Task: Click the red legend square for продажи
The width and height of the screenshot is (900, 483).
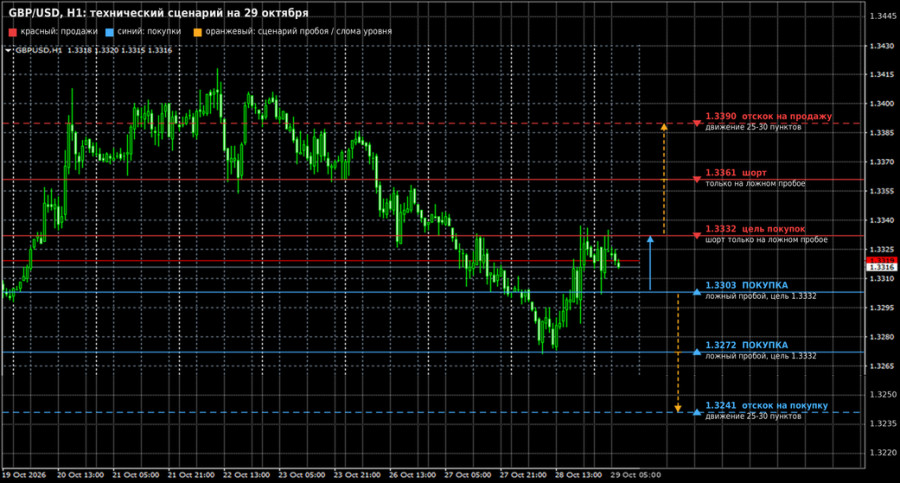Action: click(x=13, y=32)
